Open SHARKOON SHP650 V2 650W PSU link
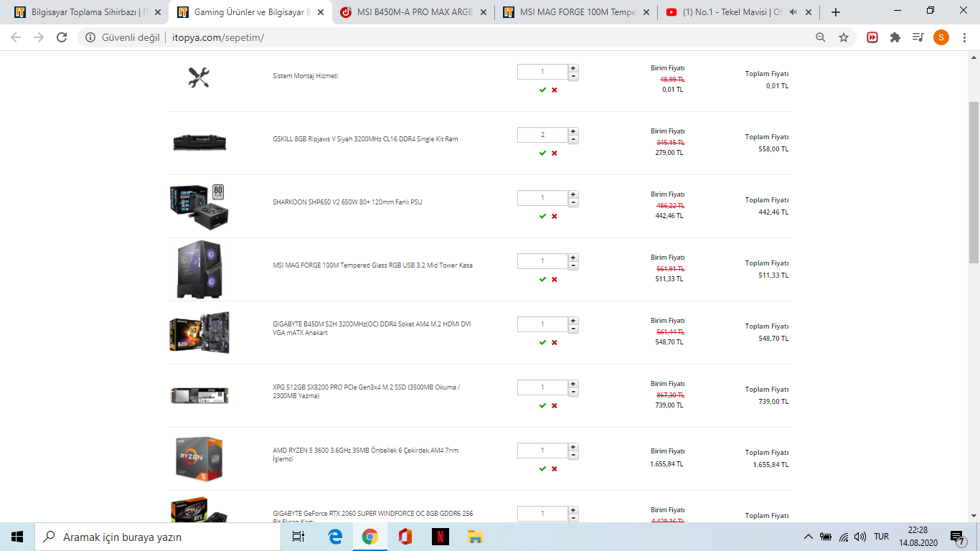Viewport: 980px width, 551px height. (347, 202)
